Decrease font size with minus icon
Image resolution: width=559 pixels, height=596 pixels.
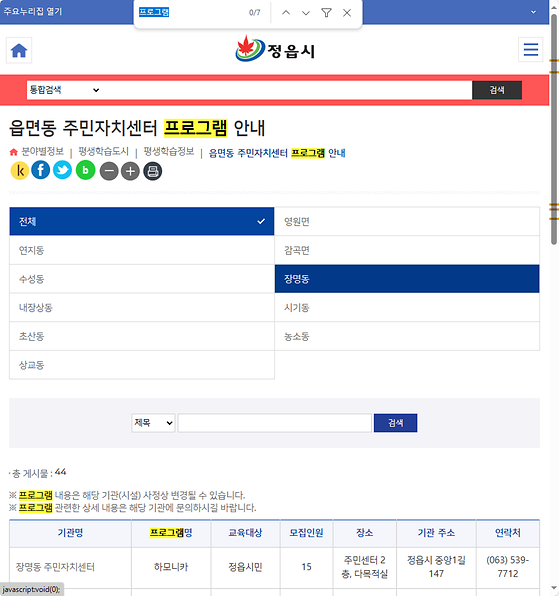tap(109, 171)
